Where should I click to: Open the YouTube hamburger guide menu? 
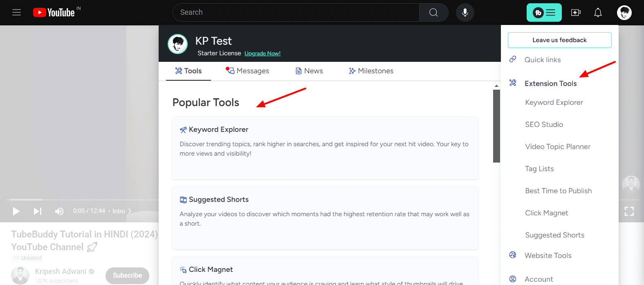pyautogui.click(x=16, y=12)
